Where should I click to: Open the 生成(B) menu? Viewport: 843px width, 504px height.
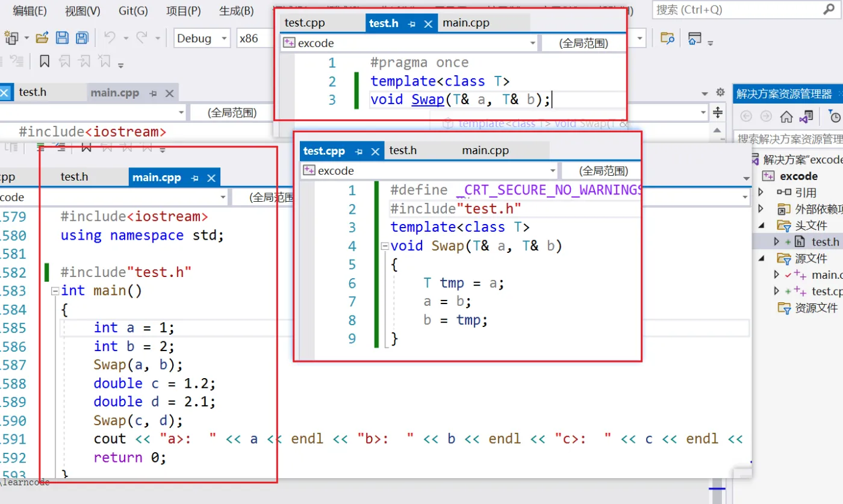(237, 11)
